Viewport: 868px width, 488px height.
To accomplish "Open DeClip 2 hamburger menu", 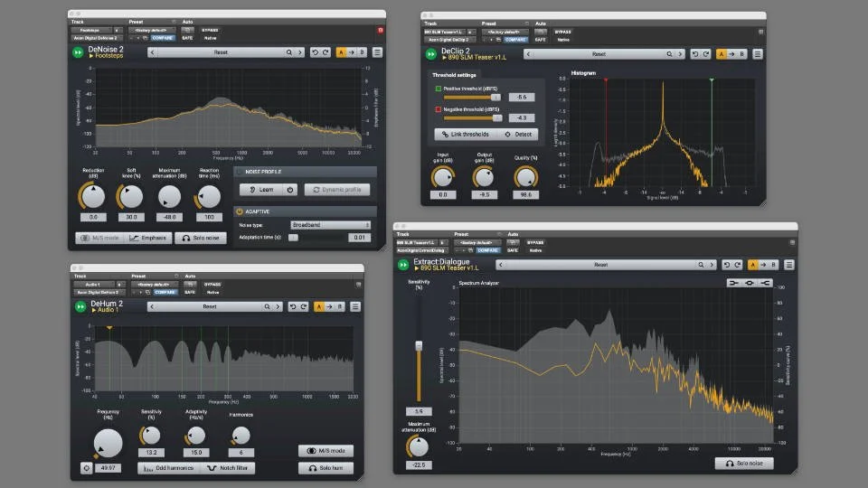I will (758, 54).
